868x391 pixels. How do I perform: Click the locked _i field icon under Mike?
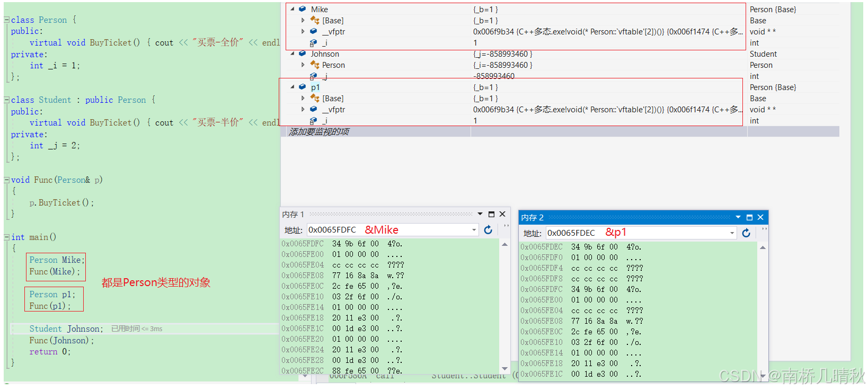[x=314, y=43]
